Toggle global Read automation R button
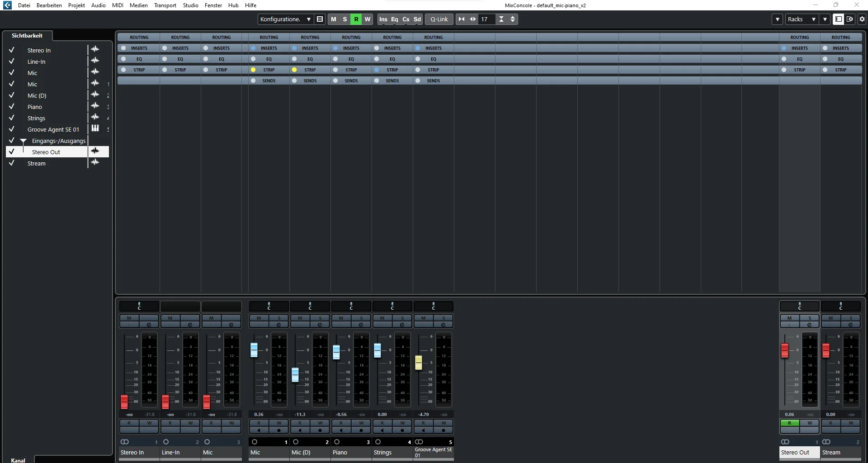This screenshot has width=868, height=463. (356, 19)
